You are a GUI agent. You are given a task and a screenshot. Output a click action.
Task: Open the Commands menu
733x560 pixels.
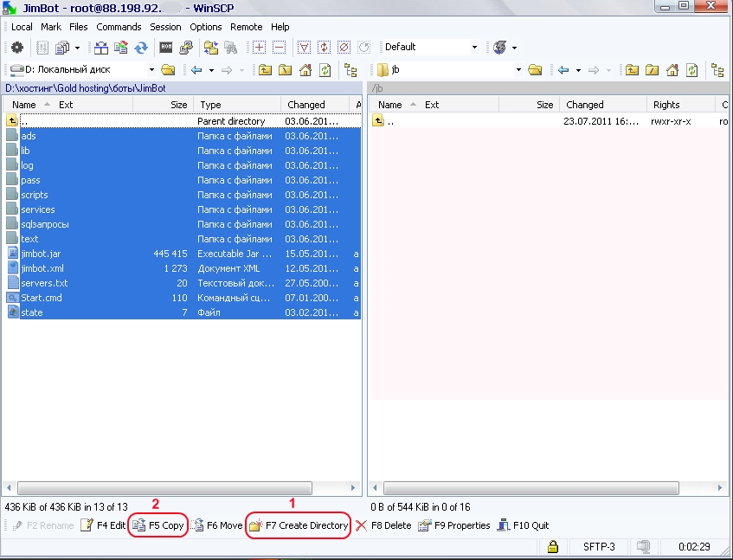pos(119,27)
